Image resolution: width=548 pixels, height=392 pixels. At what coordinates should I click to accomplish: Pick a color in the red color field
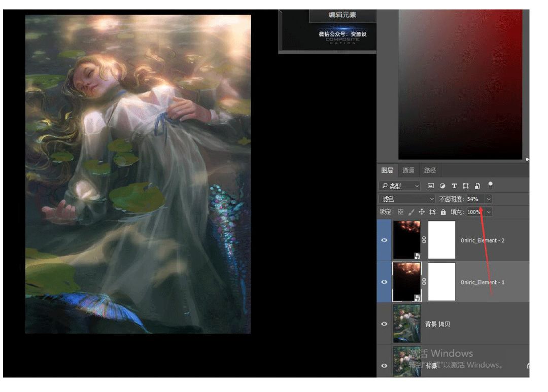pos(460,84)
